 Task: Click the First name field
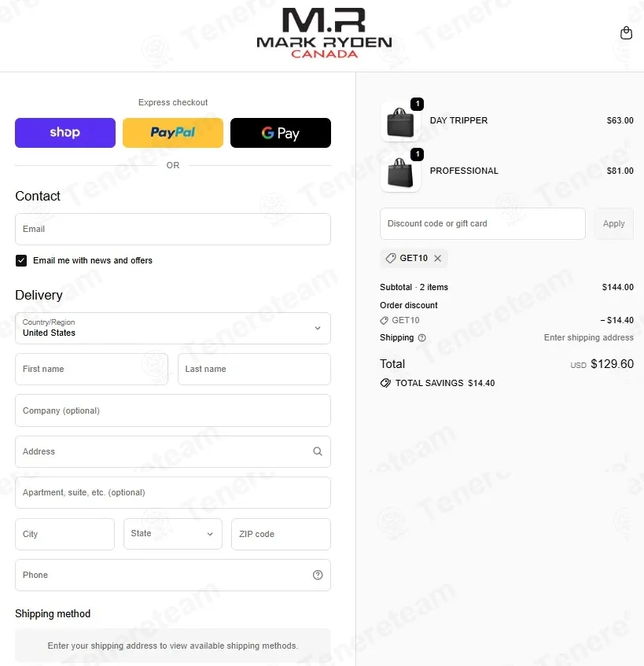[92, 369]
